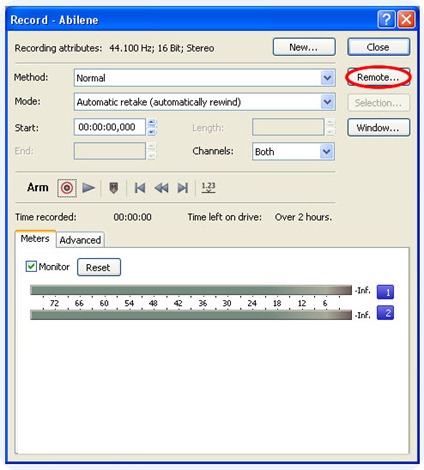The width and height of the screenshot is (424, 470).
Task: Uncheck the Monitor checkbox
Action: click(x=31, y=267)
